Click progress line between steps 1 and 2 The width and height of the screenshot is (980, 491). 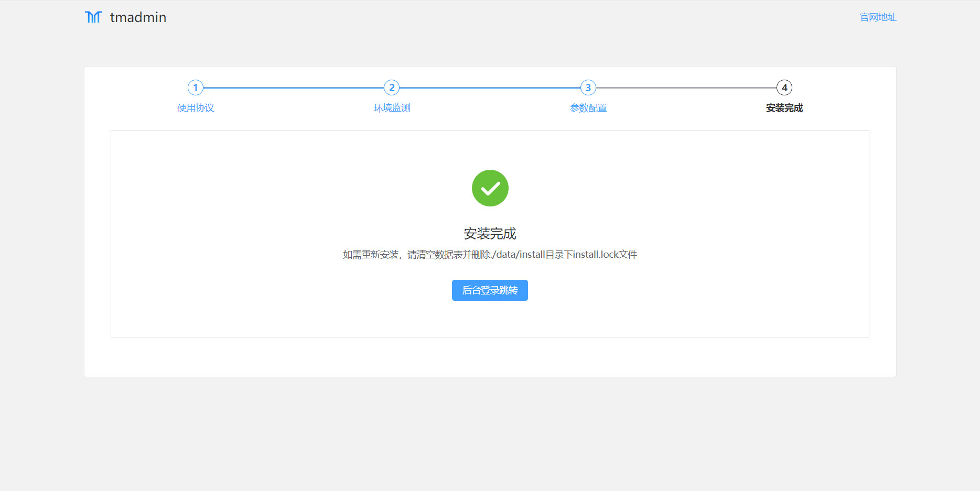click(294, 88)
